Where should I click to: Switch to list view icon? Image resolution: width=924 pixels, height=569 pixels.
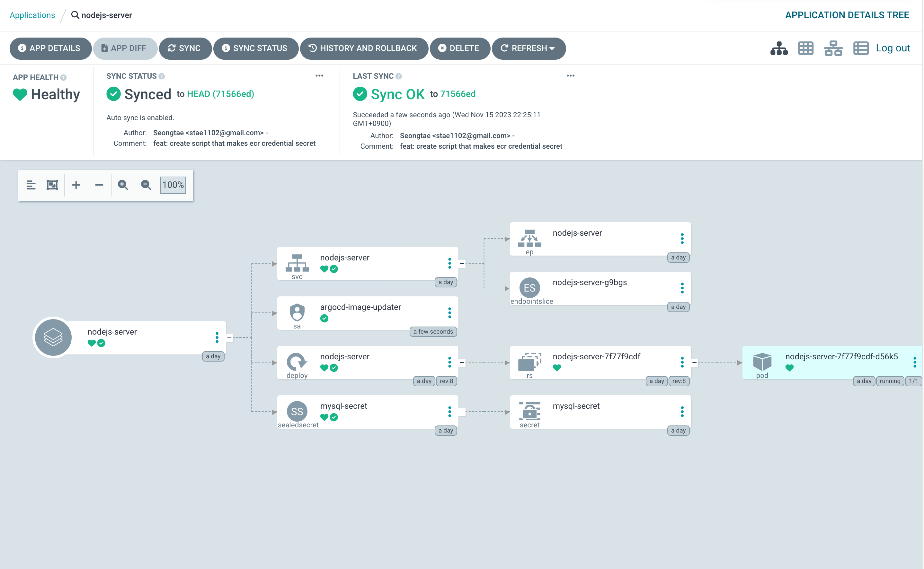[x=861, y=48]
